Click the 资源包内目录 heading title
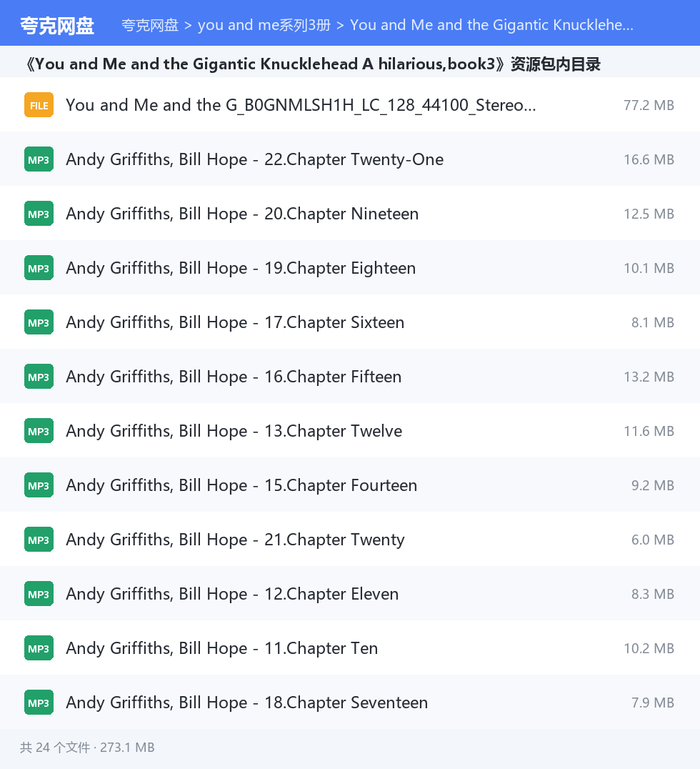The image size is (700, 769). [x=314, y=64]
